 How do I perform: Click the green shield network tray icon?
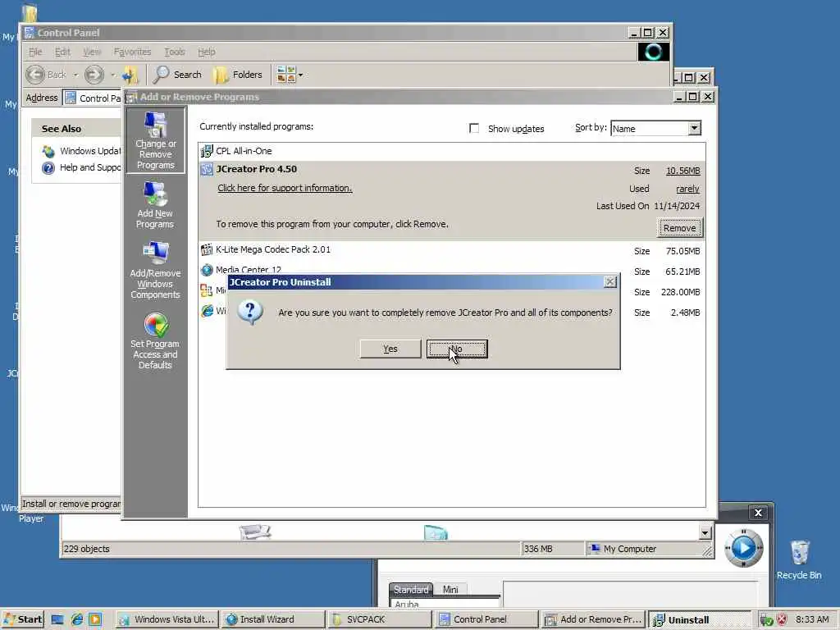point(766,620)
